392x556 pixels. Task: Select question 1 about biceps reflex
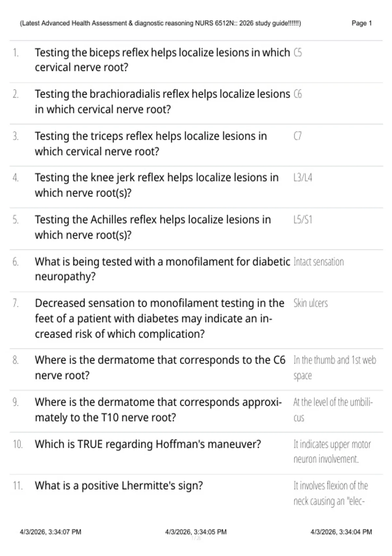(x=162, y=60)
